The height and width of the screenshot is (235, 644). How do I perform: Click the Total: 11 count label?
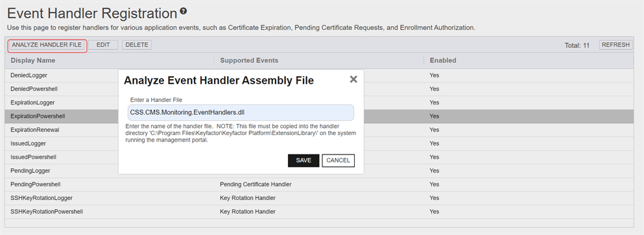pyautogui.click(x=577, y=45)
